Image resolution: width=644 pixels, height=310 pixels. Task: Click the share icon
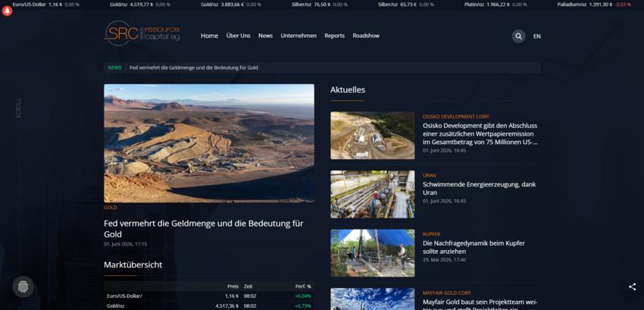pyautogui.click(x=632, y=287)
